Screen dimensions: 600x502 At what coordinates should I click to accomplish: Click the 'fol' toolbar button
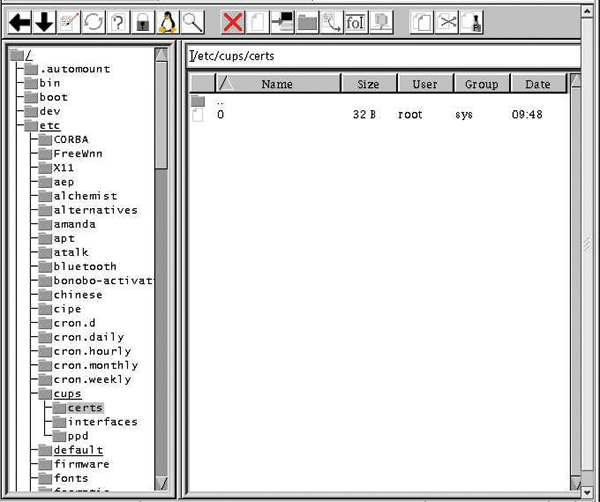point(355,20)
